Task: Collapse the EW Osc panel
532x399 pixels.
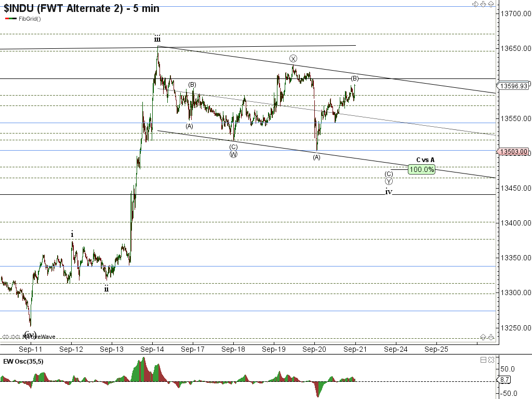Action: point(483,360)
